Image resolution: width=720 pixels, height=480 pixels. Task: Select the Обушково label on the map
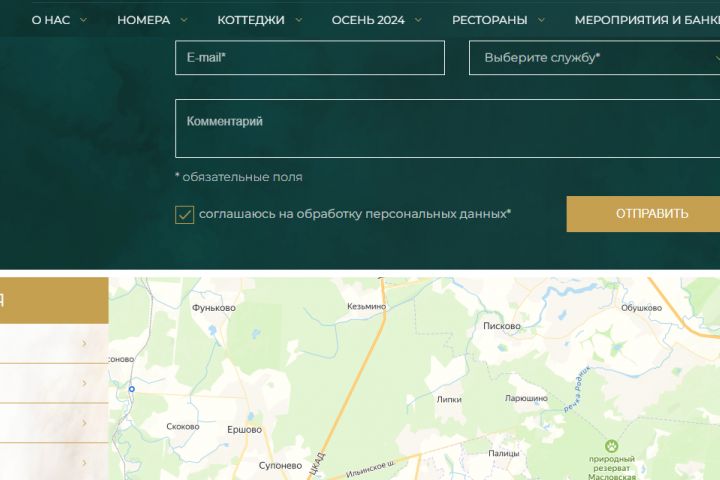coord(641,308)
